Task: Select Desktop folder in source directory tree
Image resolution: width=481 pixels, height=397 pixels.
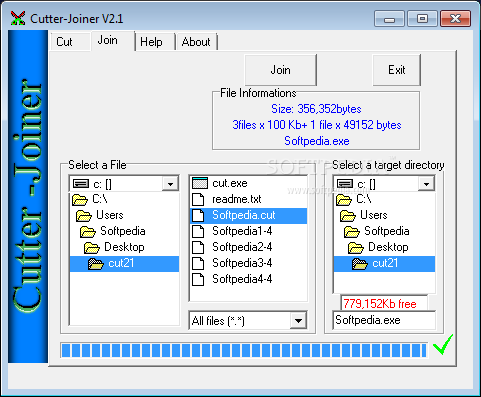Action: click(124, 247)
